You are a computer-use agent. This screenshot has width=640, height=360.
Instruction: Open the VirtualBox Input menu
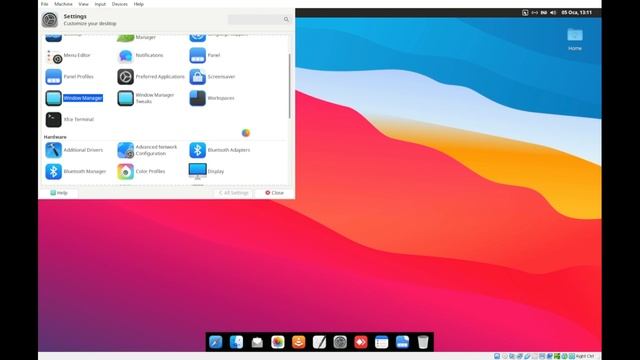tap(100, 4)
